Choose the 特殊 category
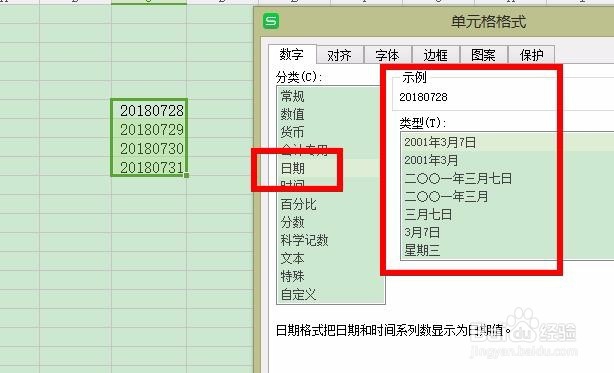This screenshot has width=614, height=373. [x=293, y=276]
